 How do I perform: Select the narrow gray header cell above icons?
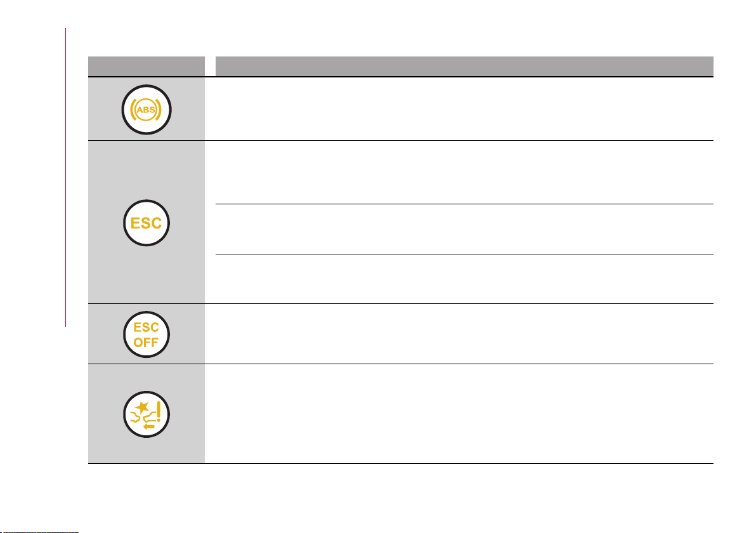pyautogui.click(x=146, y=66)
